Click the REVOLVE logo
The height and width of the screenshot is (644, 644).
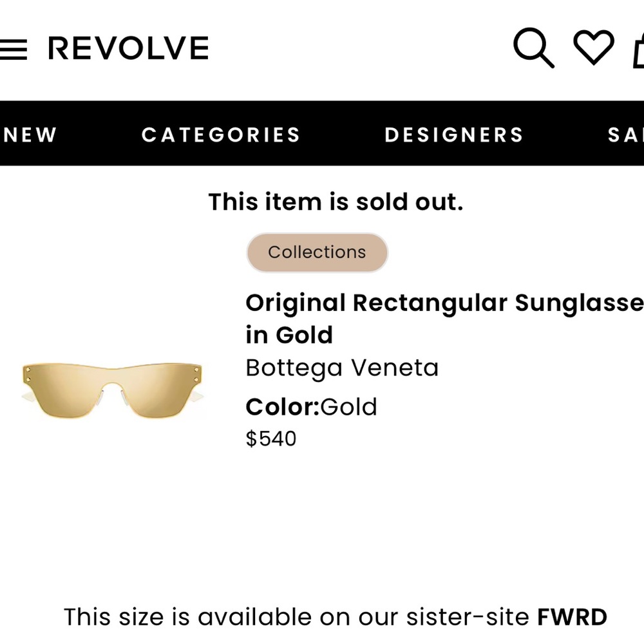coord(128,47)
